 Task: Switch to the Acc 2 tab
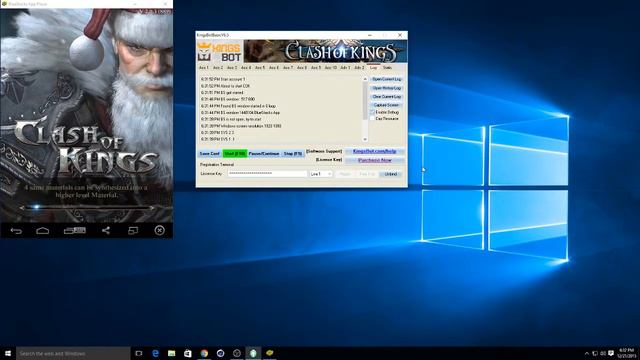[x=218, y=67]
